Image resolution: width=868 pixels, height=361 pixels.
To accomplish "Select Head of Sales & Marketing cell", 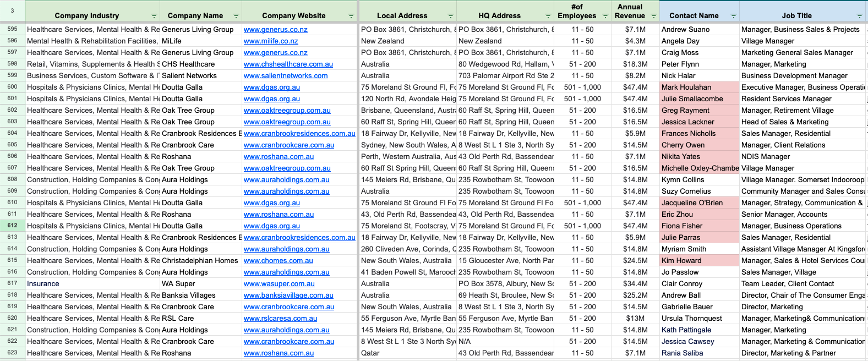I will click(x=804, y=122).
